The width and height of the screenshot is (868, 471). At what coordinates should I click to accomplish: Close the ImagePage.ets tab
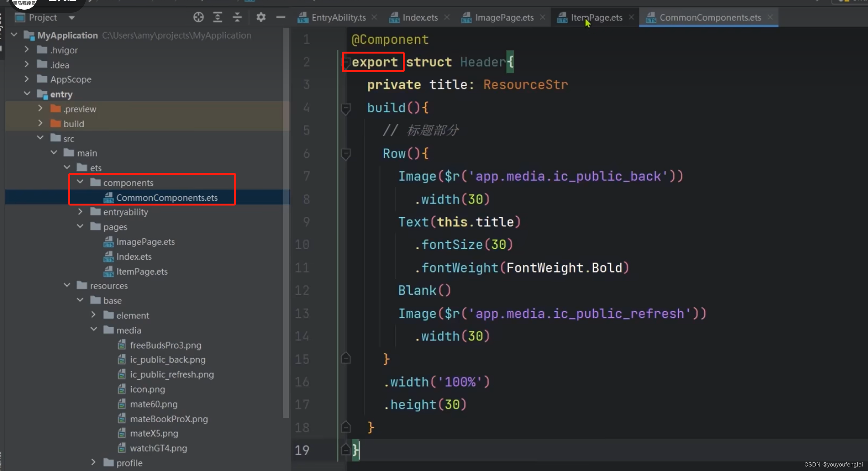[x=542, y=17]
